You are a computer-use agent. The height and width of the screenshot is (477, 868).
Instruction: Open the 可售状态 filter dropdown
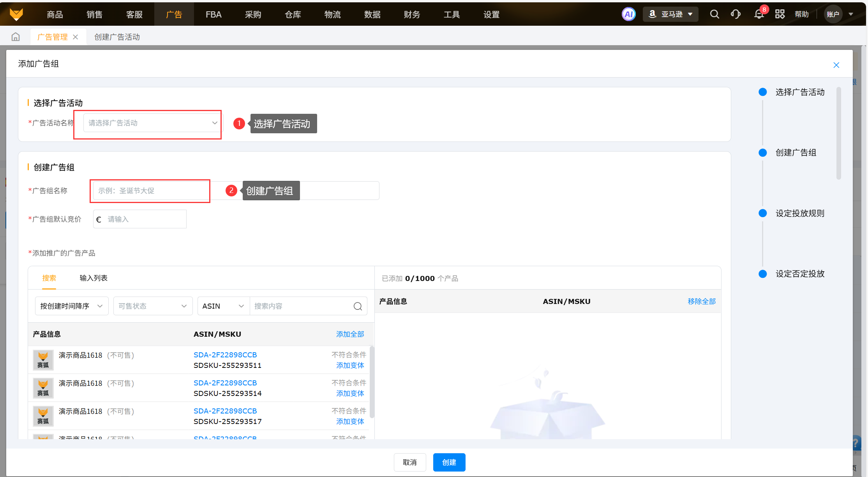pos(152,306)
